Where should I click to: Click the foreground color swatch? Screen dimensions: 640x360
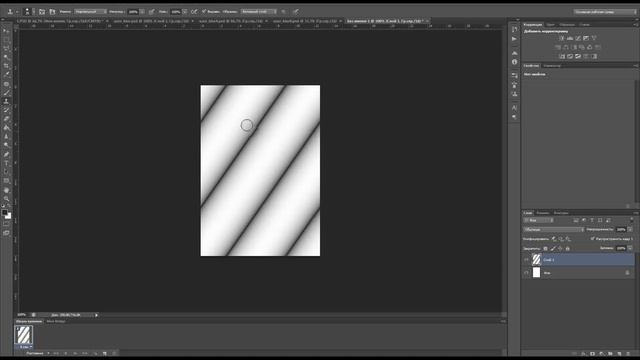click(4, 213)
